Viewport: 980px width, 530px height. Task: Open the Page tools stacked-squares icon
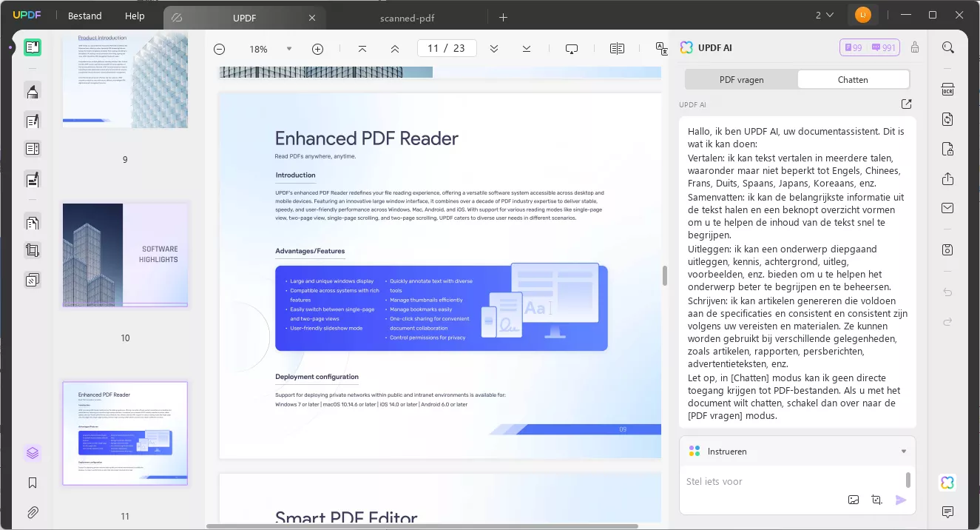coord(33,281)
